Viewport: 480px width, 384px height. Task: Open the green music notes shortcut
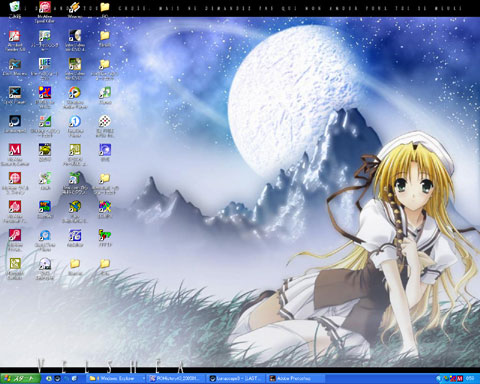pyautogui.click(x=105, y=93)
